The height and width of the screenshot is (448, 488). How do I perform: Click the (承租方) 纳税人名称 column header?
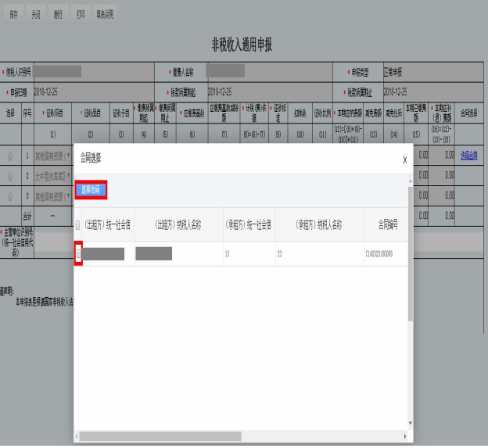(x=319, y=224)
